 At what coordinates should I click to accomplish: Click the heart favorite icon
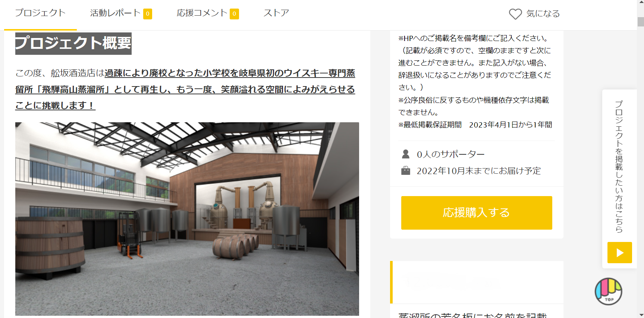[515, 14]
